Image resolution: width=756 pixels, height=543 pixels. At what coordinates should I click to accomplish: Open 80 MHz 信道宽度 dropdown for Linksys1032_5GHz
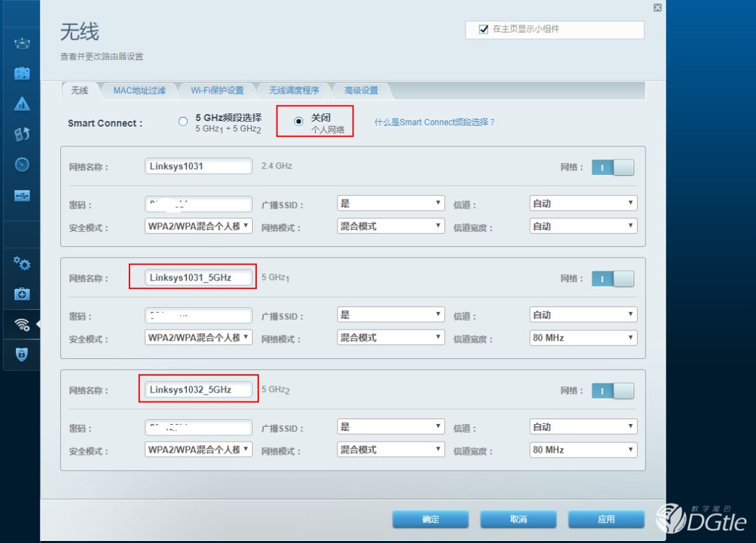coord(583,449)
